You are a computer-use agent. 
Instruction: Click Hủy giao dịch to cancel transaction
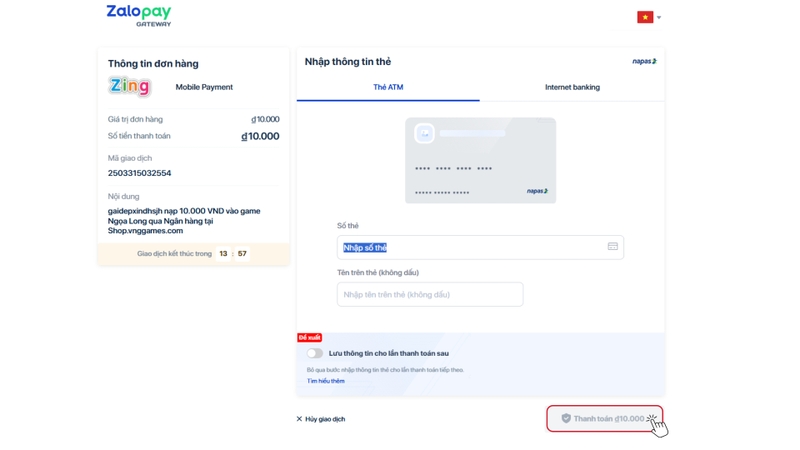(325, 419)
